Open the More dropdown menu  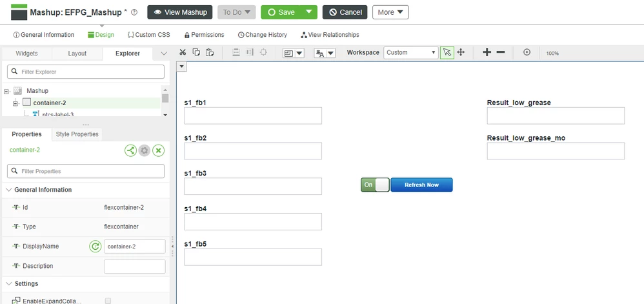pyautogui.click(x=390, y=12)
